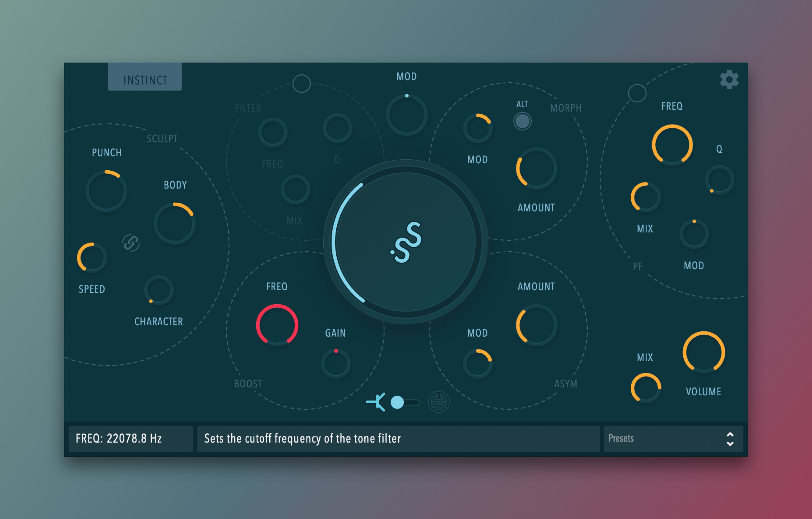Click the GAIN label in Boost
The width and height of the screenshot is (812, 519).
click(x=336, y=333)
